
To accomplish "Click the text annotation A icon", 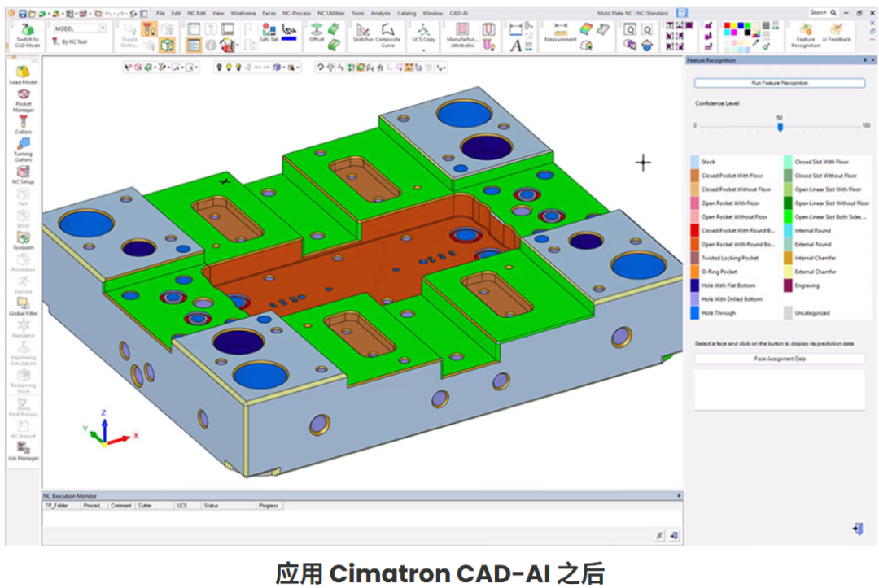I will pyautogui.click(x=516, y=46).
